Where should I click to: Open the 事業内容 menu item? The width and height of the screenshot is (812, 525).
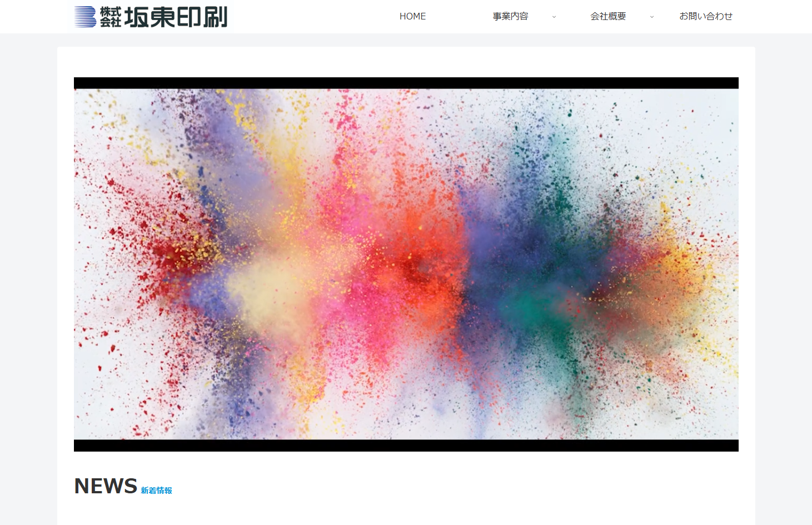[x=510, y=17]
